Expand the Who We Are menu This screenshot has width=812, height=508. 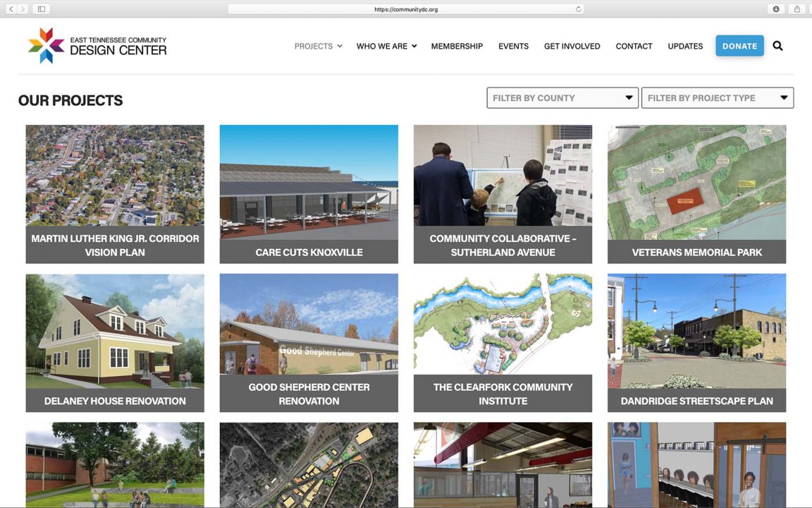pos(386,46)
